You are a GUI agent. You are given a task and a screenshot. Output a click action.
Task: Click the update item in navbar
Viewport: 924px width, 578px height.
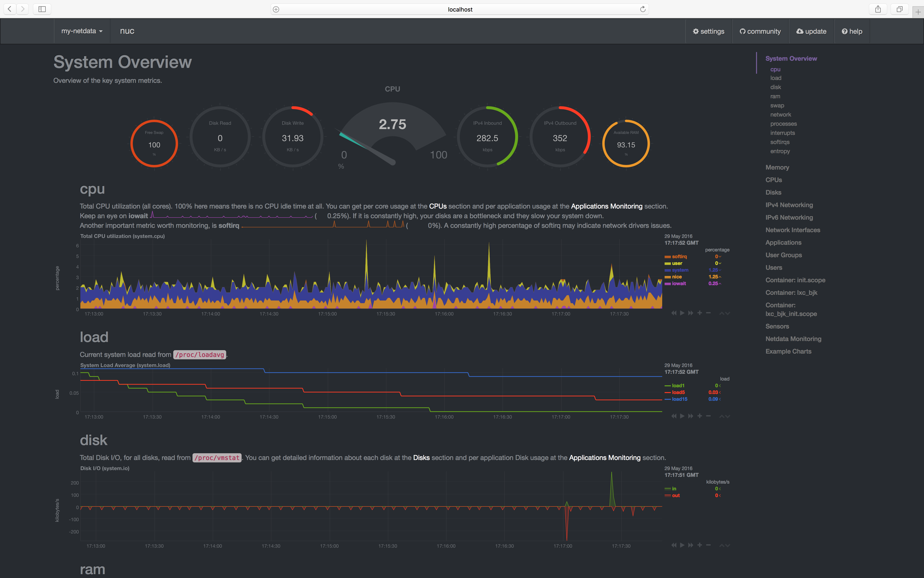pyautogui.click(x=811, y=31)
